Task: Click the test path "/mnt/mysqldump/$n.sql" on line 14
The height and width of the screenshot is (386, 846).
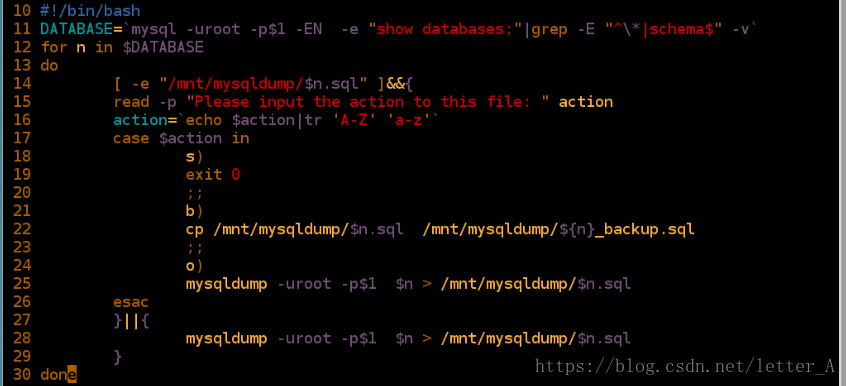Action: [263, 84]
